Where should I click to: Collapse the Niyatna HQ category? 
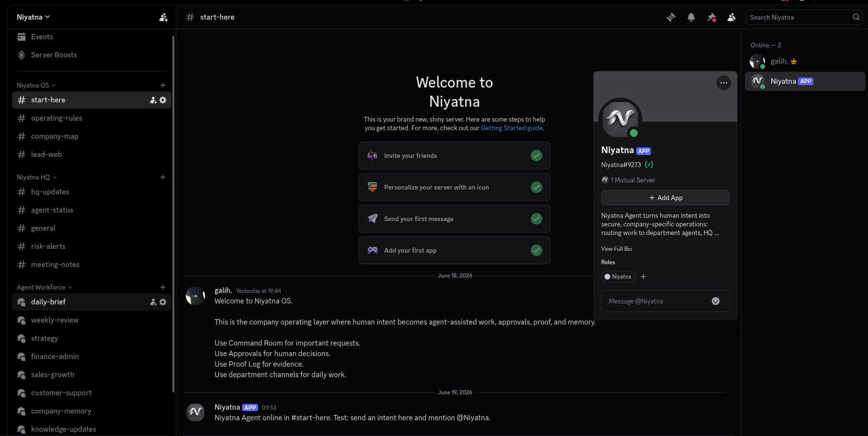tap(37, 177)
